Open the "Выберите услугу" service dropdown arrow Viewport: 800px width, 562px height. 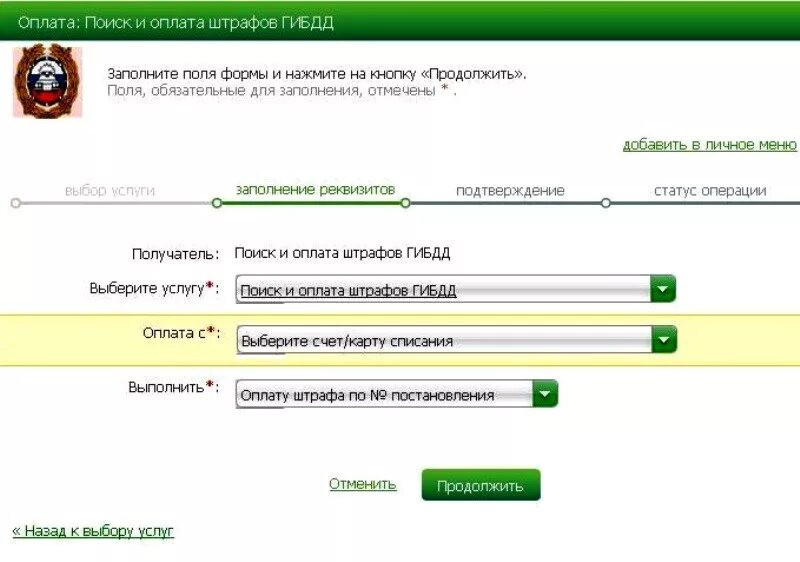click(x=663, y=289)
